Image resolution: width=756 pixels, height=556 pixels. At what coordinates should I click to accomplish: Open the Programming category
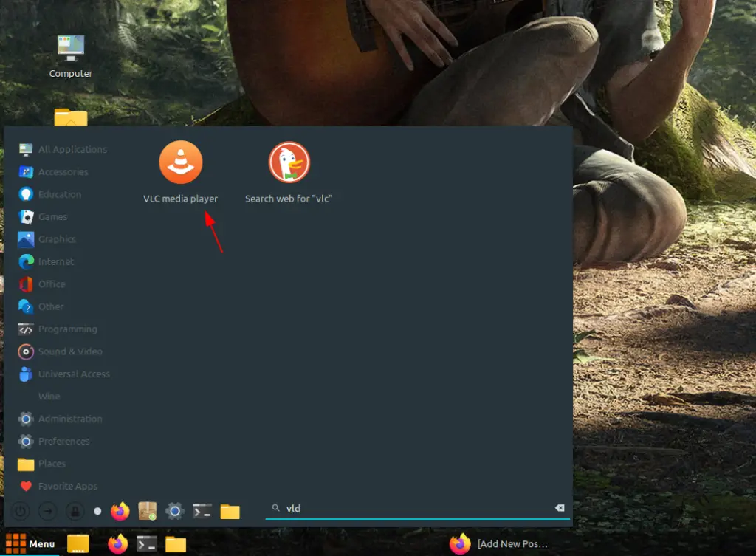[58, 329]
